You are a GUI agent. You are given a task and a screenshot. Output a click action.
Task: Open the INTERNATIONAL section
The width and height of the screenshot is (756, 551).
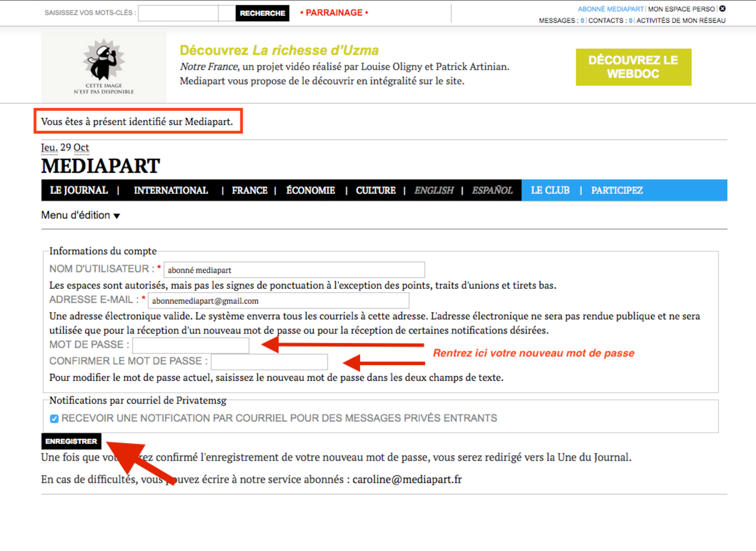pos(171,190)
